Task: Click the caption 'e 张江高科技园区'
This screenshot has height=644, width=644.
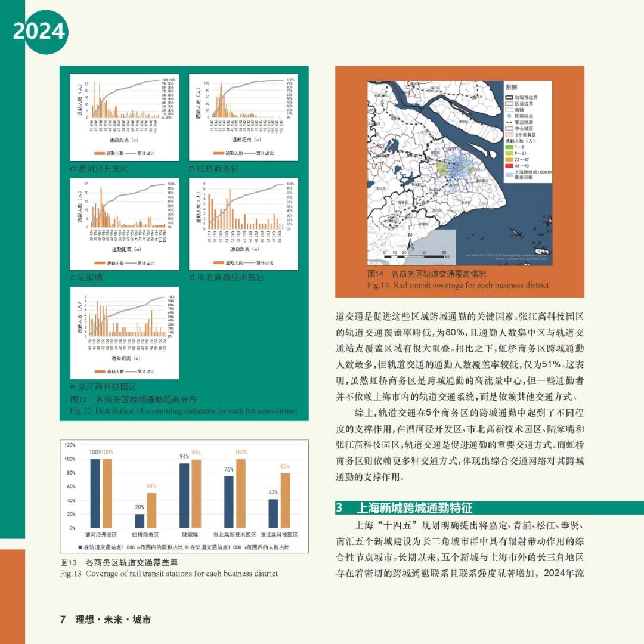Action: pyautogui.click(x=103, y=386)
